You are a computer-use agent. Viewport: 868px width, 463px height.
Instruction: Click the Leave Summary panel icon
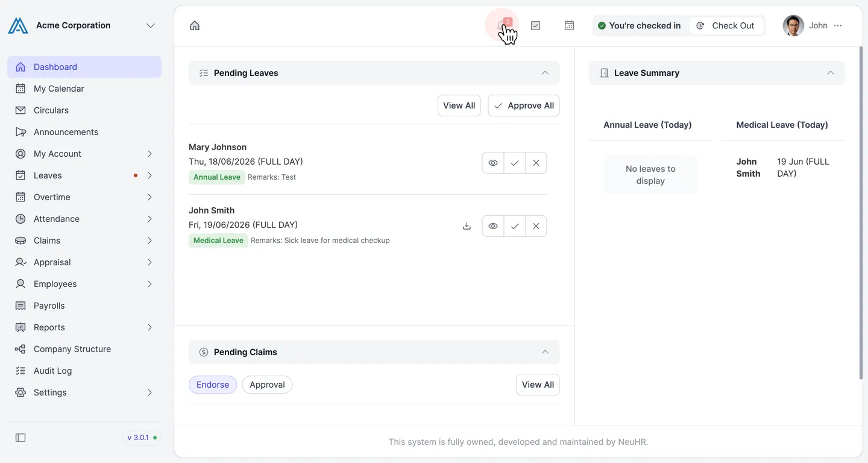604,73
